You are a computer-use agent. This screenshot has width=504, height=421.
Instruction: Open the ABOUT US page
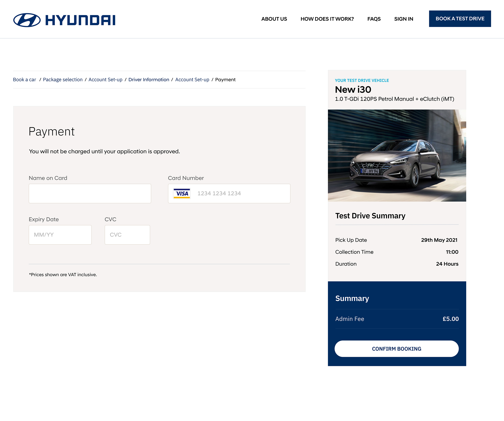pyautogui.click(x=274, y=19)
